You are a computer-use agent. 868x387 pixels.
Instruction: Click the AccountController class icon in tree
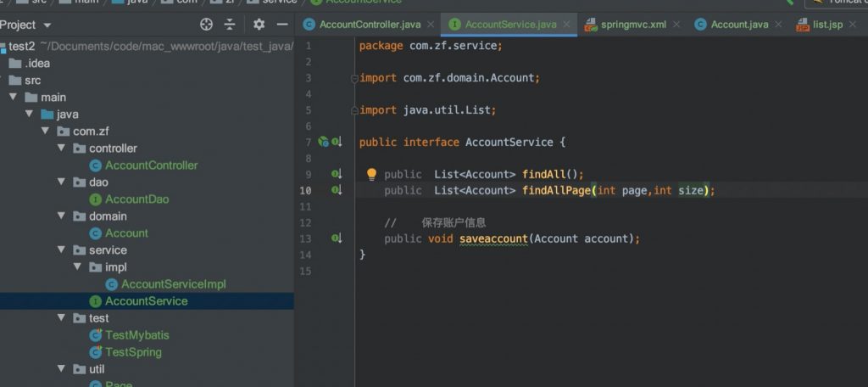pos(95,165)
